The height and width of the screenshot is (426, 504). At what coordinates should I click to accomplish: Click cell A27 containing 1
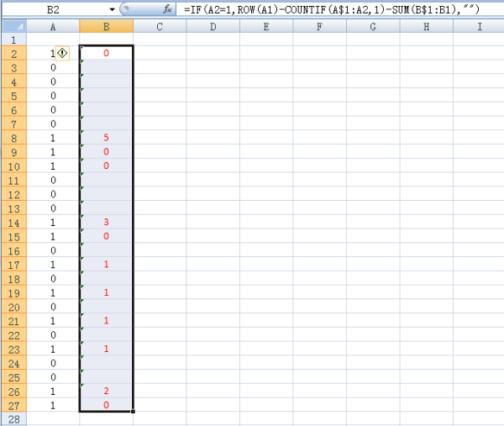(x=53, y=405)
